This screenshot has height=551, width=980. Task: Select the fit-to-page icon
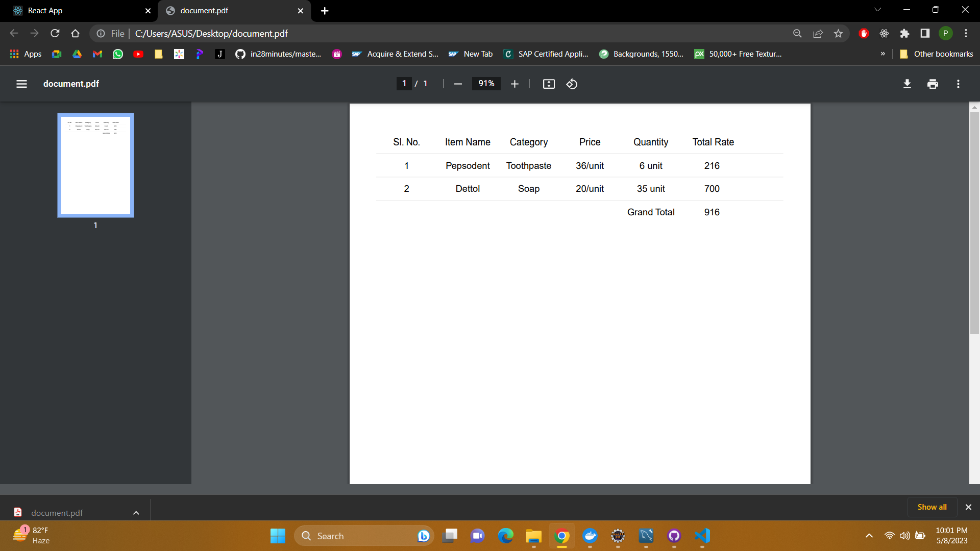click(x=549, y=84)
